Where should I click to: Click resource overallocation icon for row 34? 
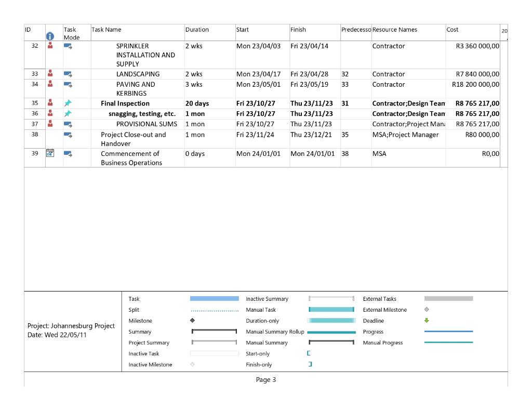click(50, 84)
